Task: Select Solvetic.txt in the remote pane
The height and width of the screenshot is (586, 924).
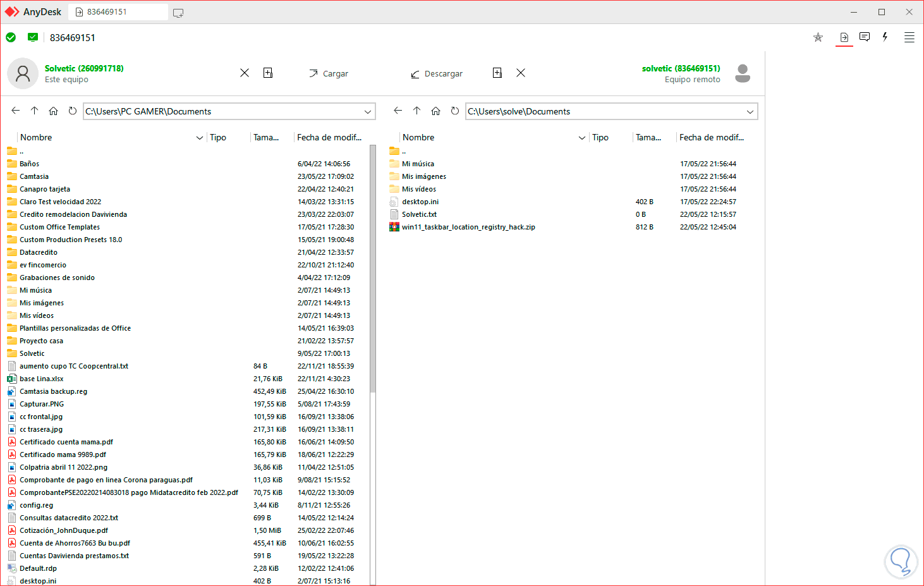Action: pyautogui.click(x=419, y=214)
